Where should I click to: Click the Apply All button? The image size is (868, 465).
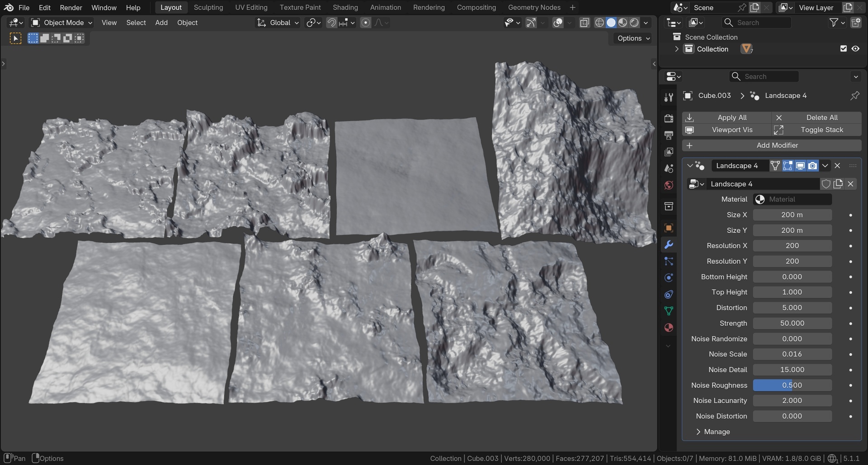point(726,117)
